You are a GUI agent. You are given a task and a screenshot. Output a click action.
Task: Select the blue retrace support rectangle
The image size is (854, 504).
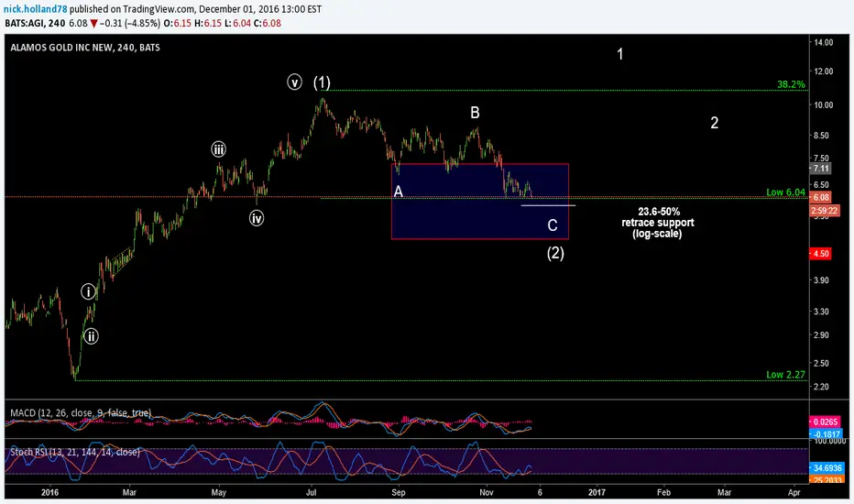[480, 201]
